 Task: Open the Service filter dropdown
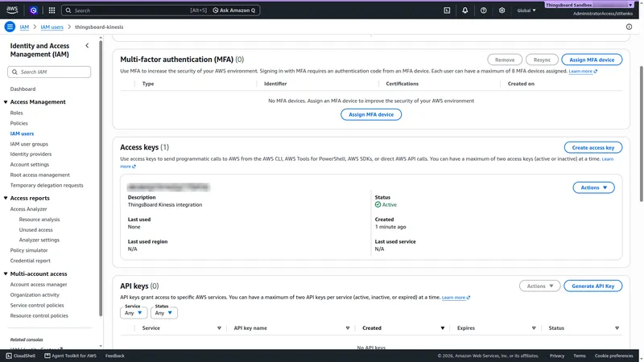[134, 313]
